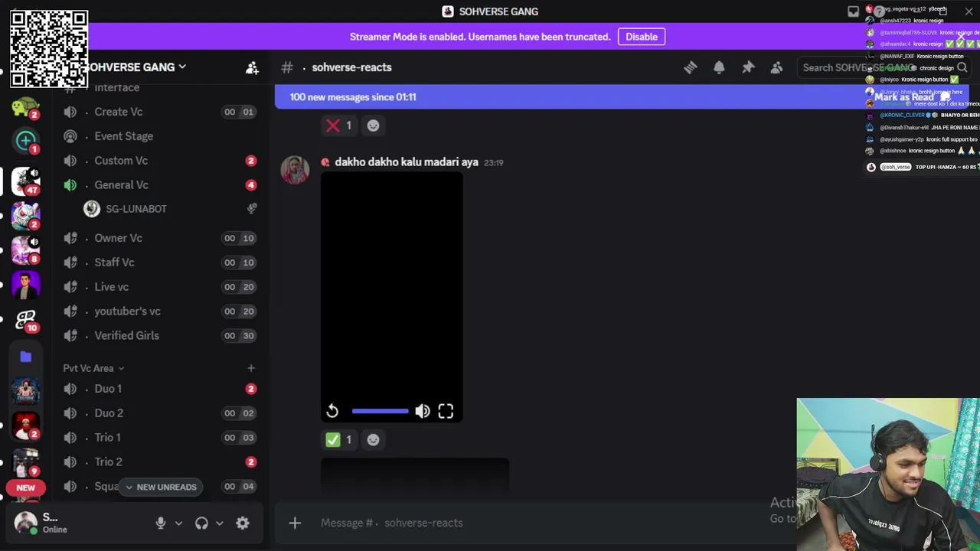The width and height of the screenshot is (980, 551).
Task: Open the server icon with 47 badge
Action: coord(25,181)
